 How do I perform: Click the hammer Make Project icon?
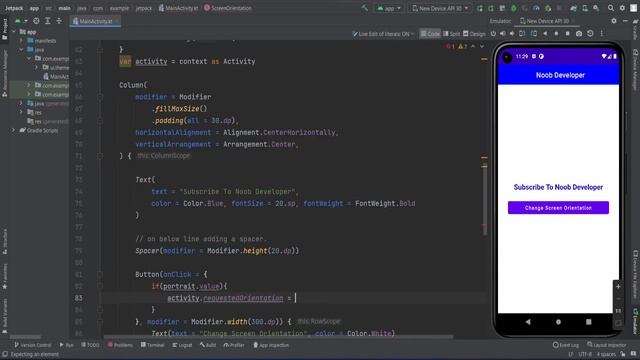364,8
